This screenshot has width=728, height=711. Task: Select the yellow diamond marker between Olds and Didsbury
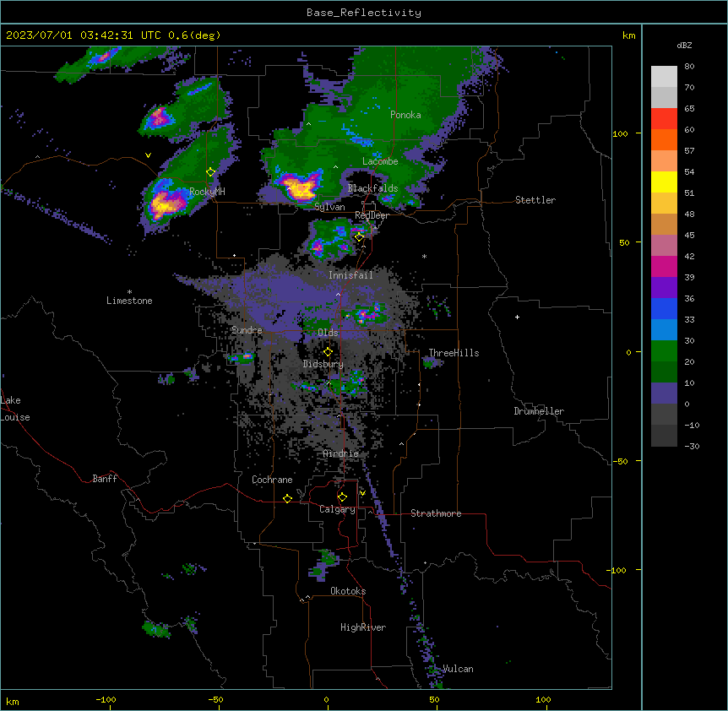pyautogui.click(x=328, y=352)
